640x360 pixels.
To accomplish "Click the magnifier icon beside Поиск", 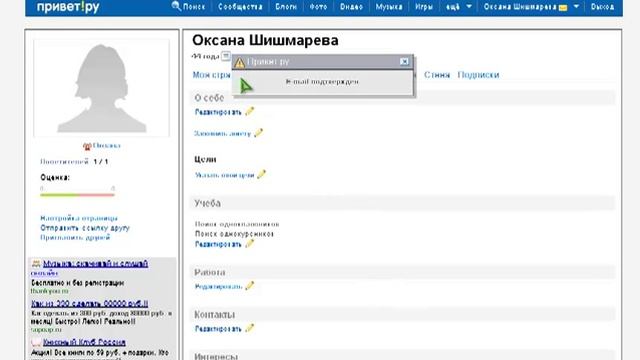I will tap(176, 6).
